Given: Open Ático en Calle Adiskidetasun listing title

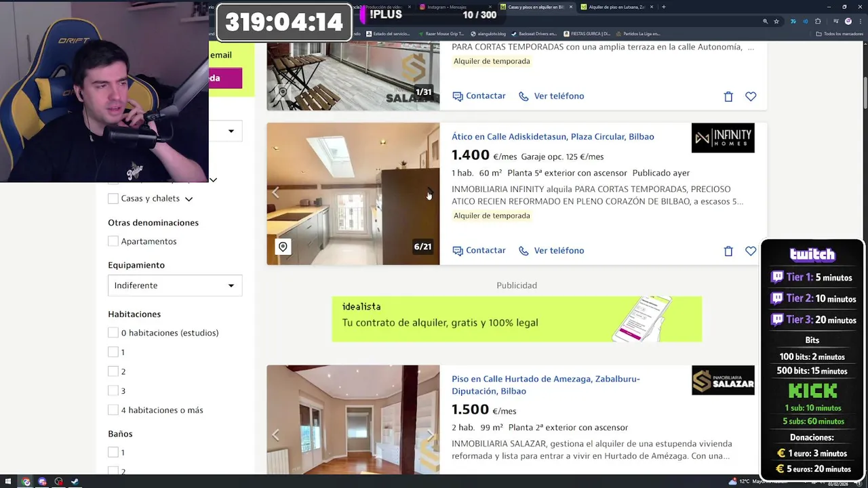Looking at the screenshot, I should click(553, 137).
